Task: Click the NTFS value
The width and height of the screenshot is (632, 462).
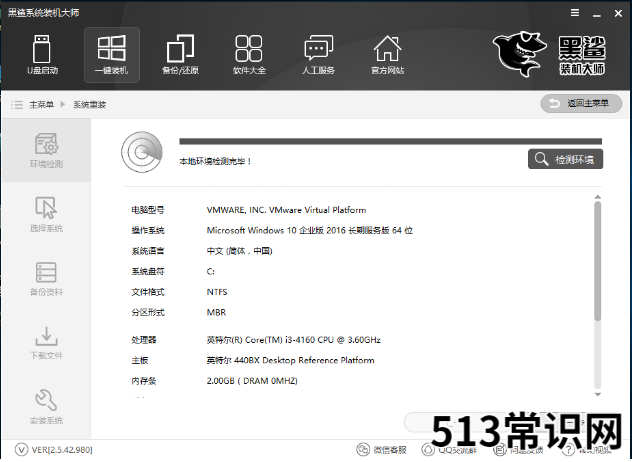Action: pos(217,292)
